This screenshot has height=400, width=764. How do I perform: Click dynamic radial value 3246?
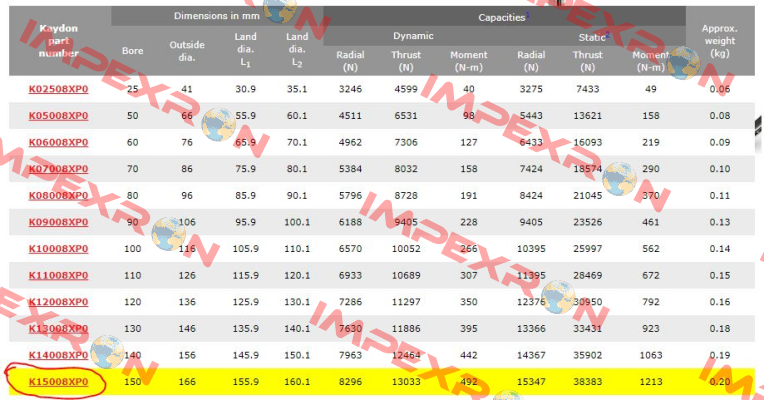coord(350,89)
